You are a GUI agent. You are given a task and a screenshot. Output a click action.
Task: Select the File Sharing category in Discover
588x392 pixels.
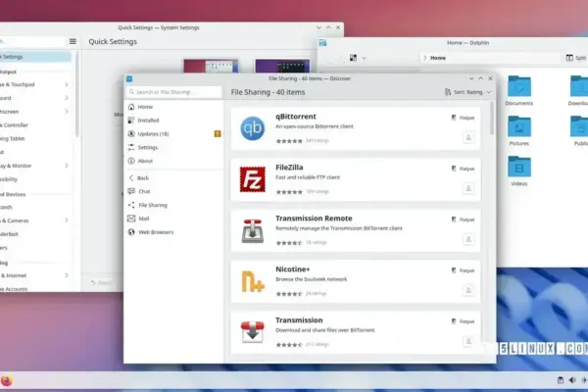pos(173,205)
